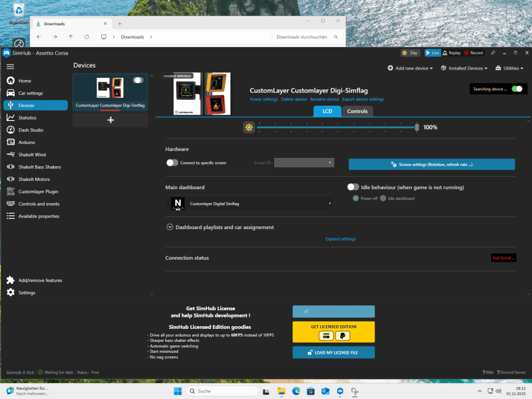
Task: Open Add/remove features puzzle icon
Action: tap(10, 281)
